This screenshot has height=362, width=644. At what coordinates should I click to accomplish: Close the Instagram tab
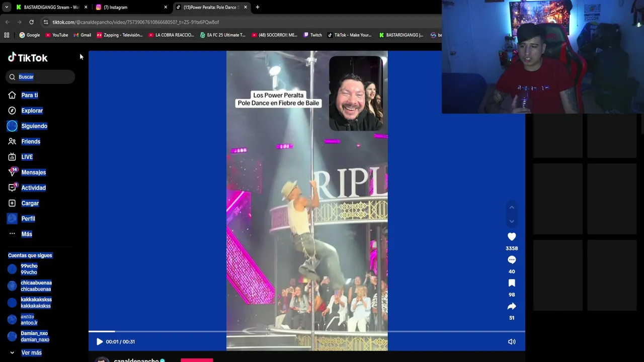166,7
